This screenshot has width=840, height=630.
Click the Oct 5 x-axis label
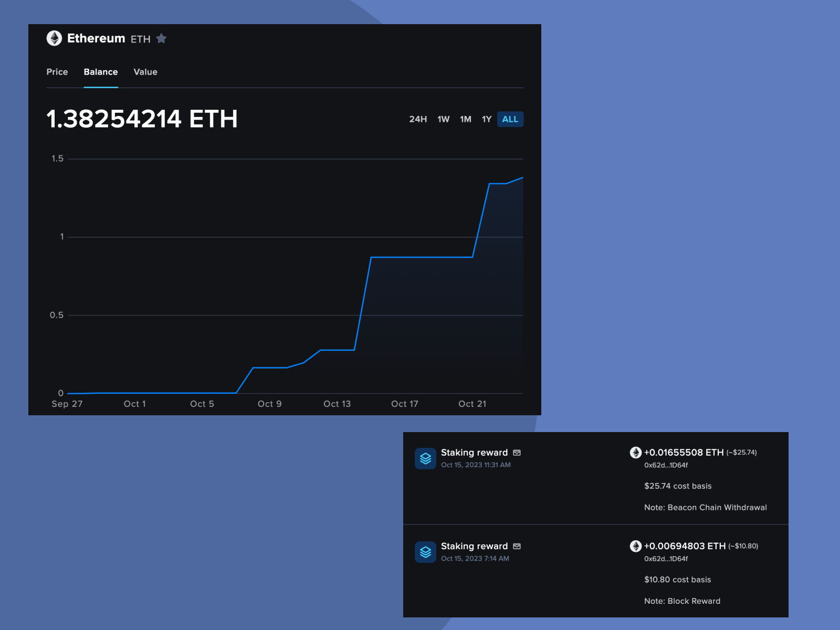pyautogui.click(x=202, y=404)
